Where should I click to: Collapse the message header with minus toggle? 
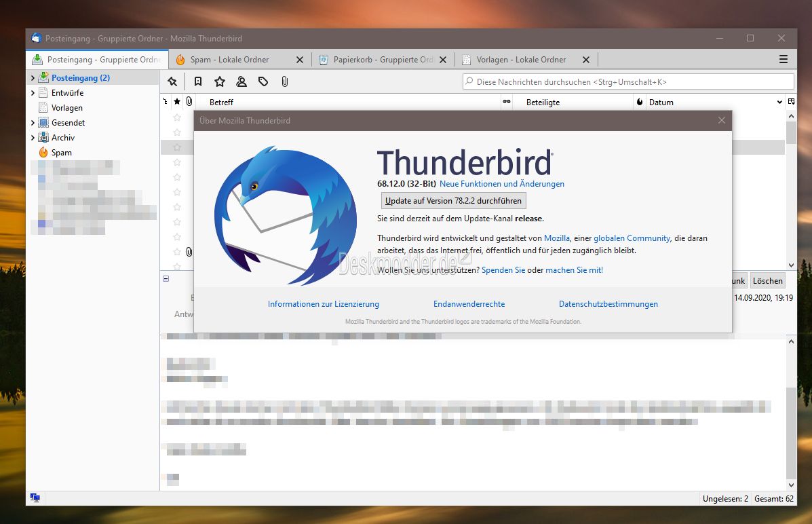coord(166,278)
